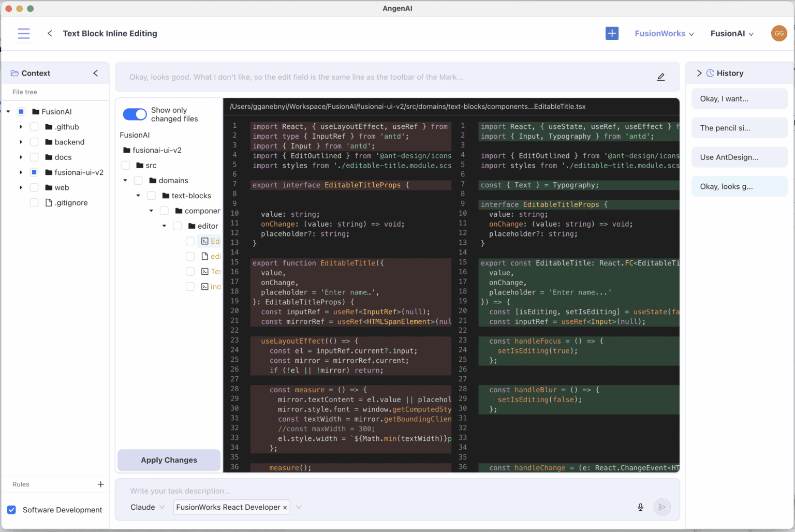The width and height of the screenshot is (795, 532).
Task: Activate the microphone voice input icon
Action: coord(640,507)
